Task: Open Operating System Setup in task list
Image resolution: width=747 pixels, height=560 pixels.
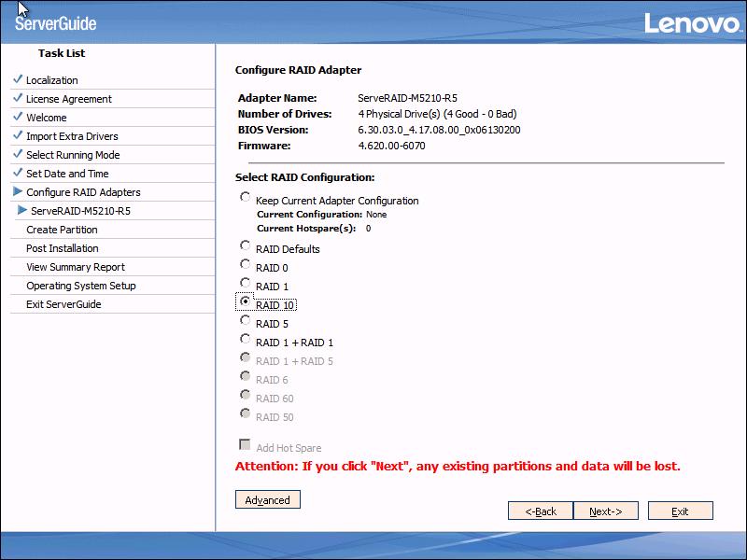Action: pyautogui.click(x=81, y=286)
